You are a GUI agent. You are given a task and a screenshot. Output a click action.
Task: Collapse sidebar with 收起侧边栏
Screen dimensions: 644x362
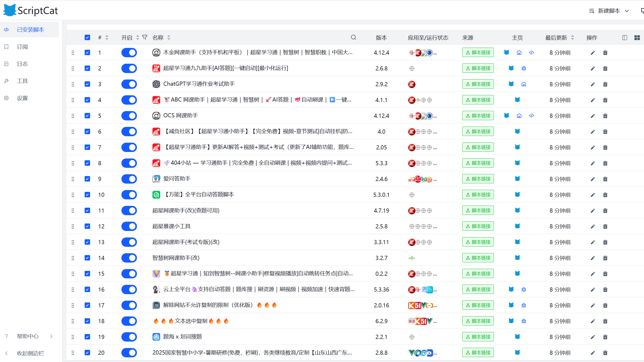tap(30, 353)
